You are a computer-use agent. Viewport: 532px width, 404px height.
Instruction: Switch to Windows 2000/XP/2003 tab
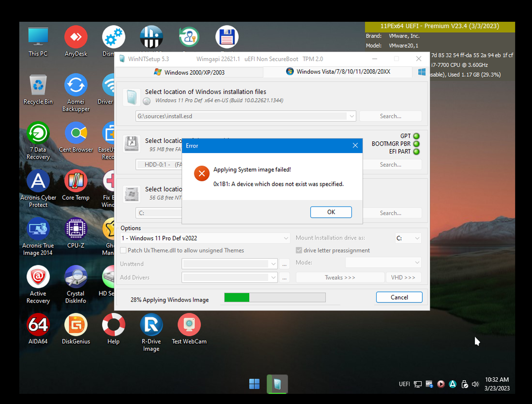(189, 72)
